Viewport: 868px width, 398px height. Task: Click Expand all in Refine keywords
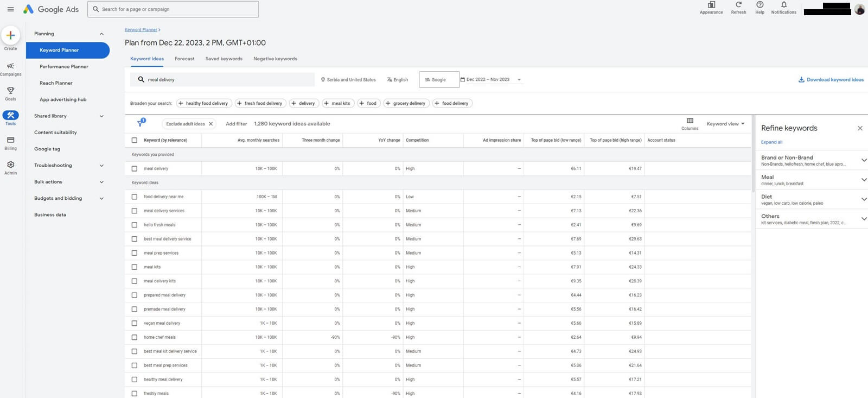(771, 142)
